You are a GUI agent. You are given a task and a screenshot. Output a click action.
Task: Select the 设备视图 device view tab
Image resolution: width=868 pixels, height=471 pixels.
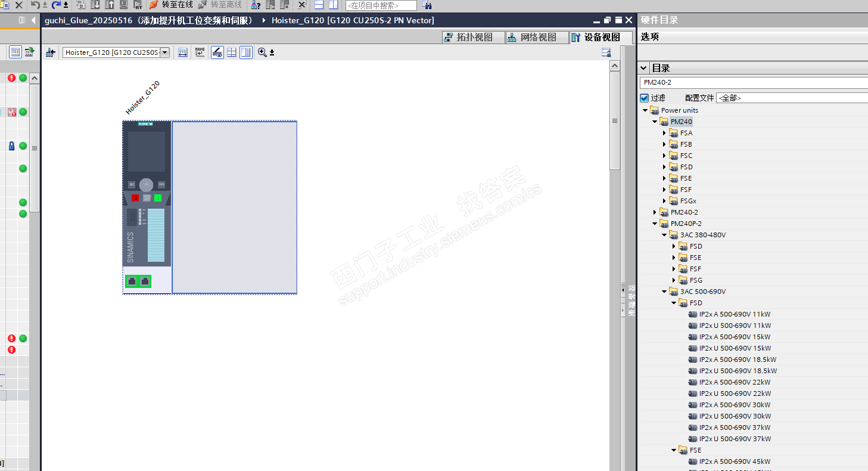point(601,38)
